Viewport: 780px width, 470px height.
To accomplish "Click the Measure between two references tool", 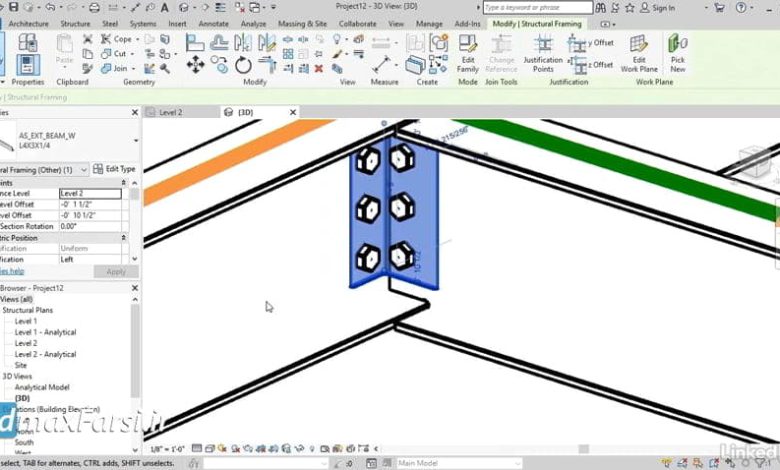I will [x=382, y=65].
